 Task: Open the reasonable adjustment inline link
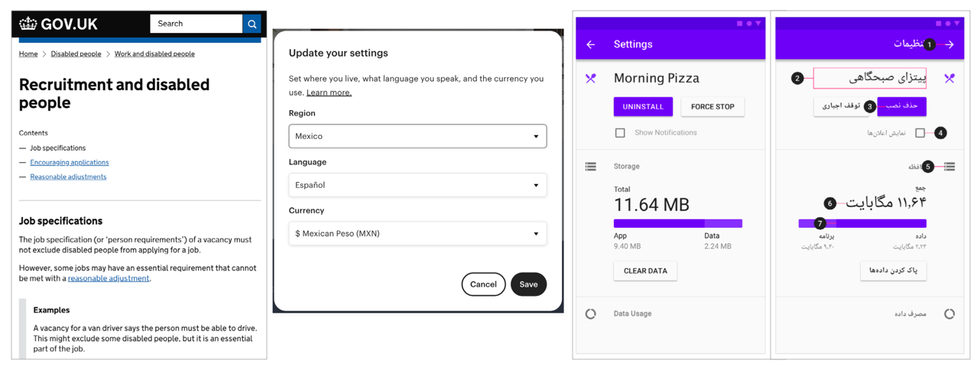pos(109,279)
